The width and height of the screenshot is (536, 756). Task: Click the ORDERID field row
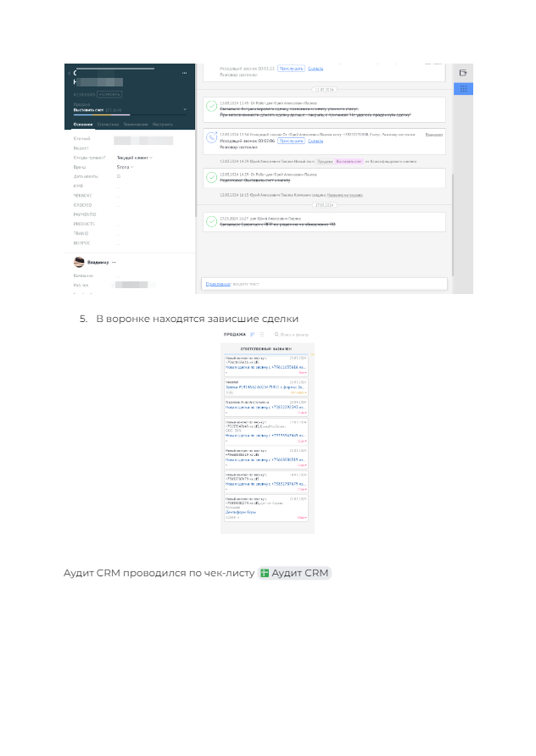[129, 205]
